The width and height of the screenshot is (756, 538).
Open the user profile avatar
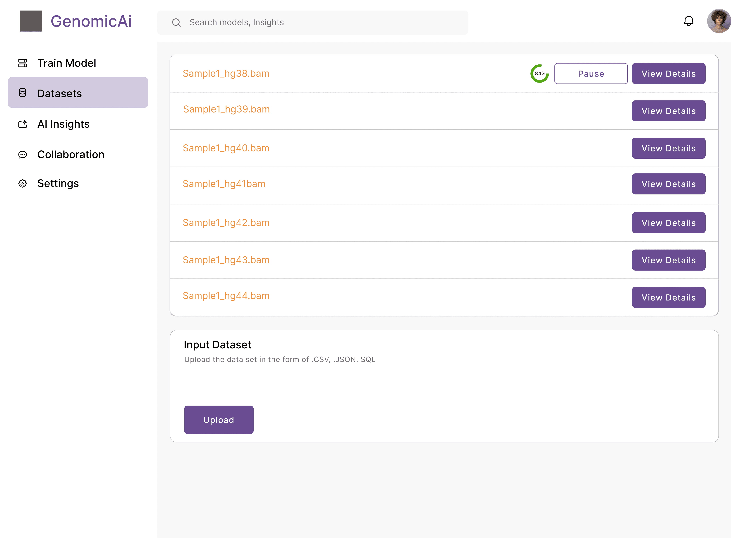pos(719,21)
